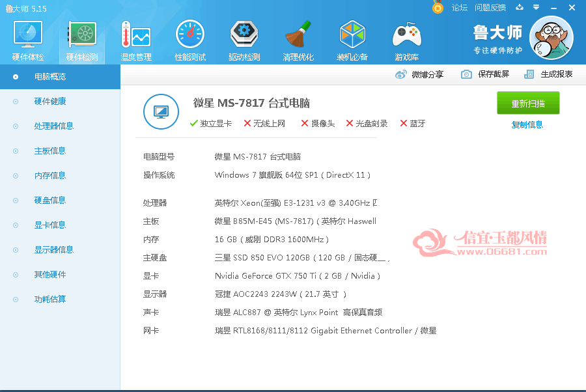
Task: Click the 三星 SSD 850 EVO disk value
Action: (x=302, y=257)
